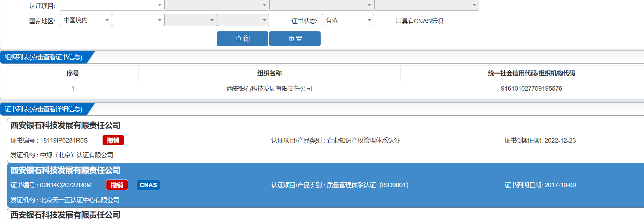
Task: Click the expiry date 2017-10-09
Action: tap(560, 185)
